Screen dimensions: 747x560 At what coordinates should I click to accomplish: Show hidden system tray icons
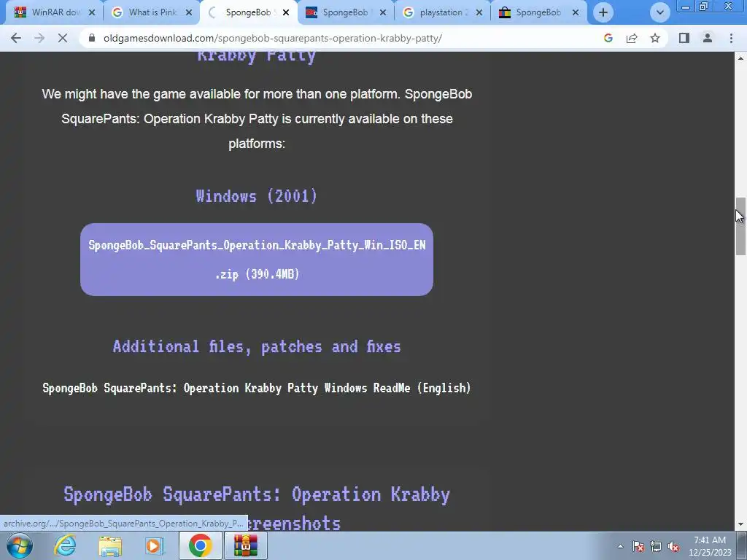(620, 546)
